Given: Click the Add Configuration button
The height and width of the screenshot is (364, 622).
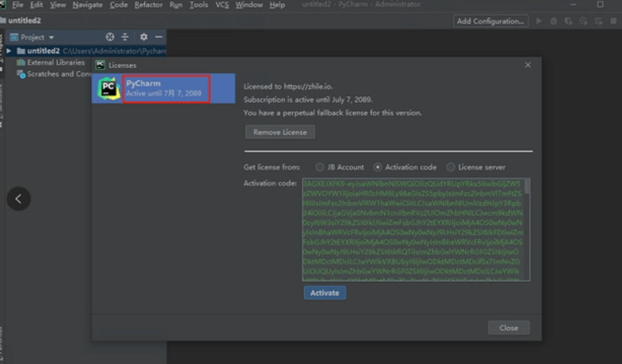Looking at the screenshot, I should (x=490, y=21).
